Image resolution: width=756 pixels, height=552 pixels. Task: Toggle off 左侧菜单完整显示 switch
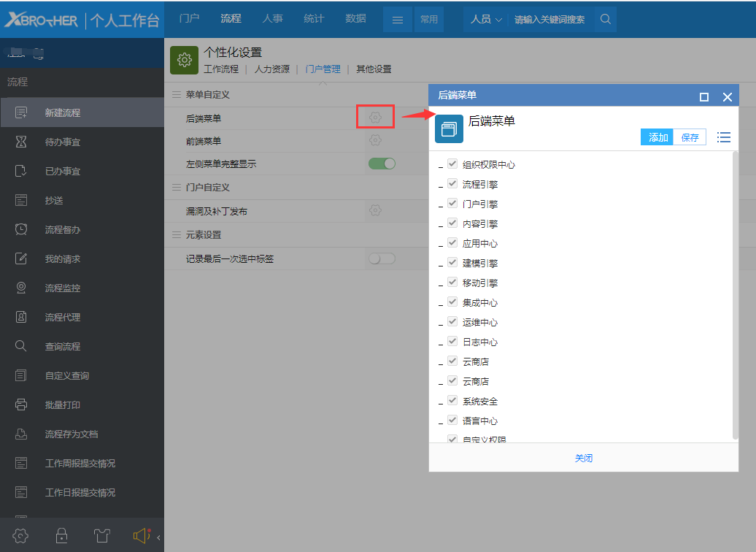(x=382, y=164)
